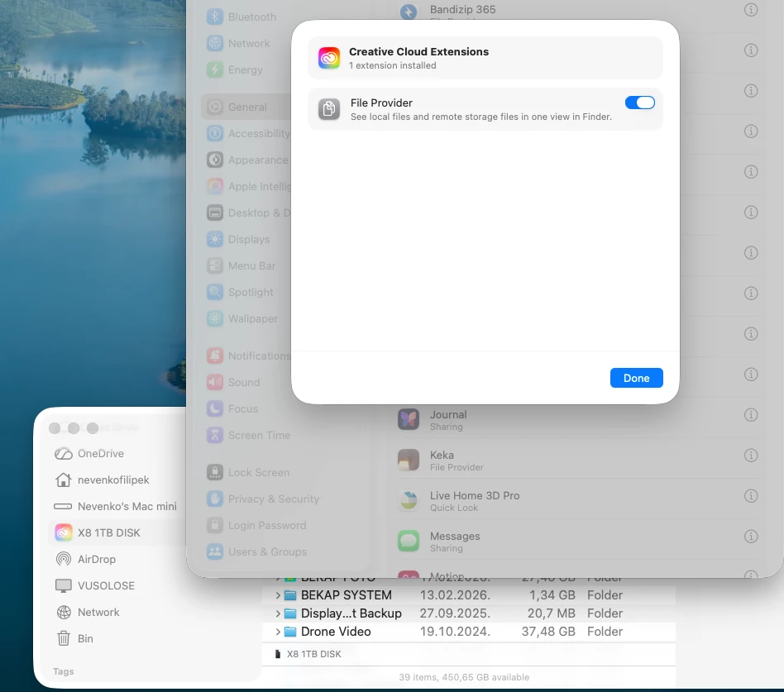Expand the Display...t Backup folder
Viewport: 784px width, 692px height.
pos(278,613)
